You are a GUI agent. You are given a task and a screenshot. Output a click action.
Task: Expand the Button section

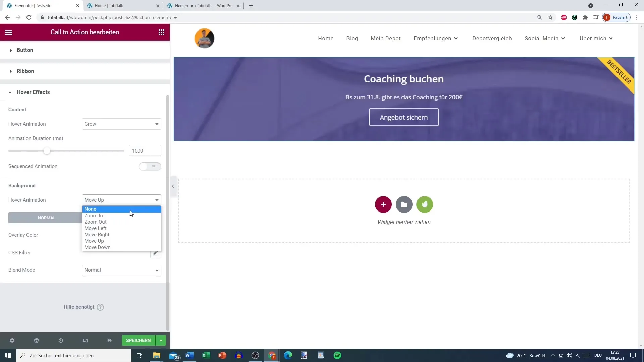click(x=25, y=50)
